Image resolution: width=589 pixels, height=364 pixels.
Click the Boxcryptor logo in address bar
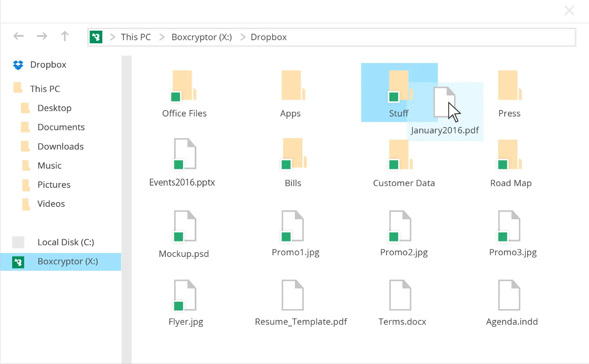pos(96,37)
